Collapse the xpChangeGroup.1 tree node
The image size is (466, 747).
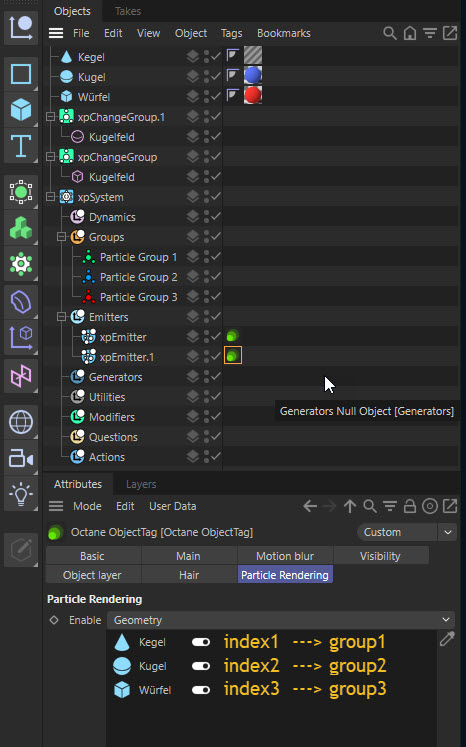[x=51, y=117]
